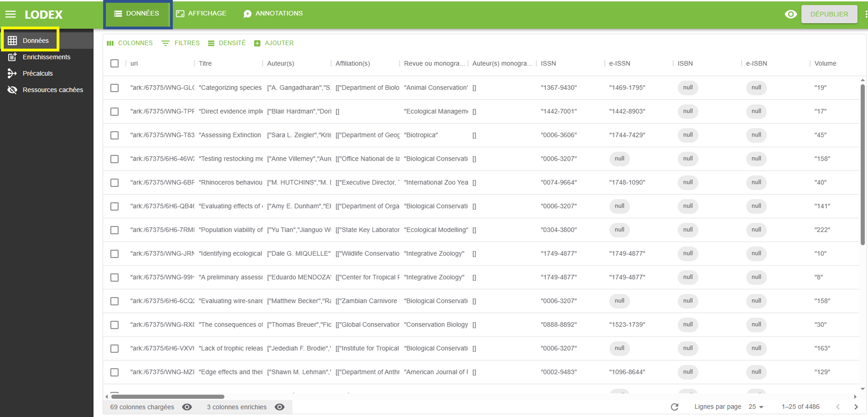Click the refresh icon in table footer
This screenshot has height=417, width=868.
[x=674, y=407]
